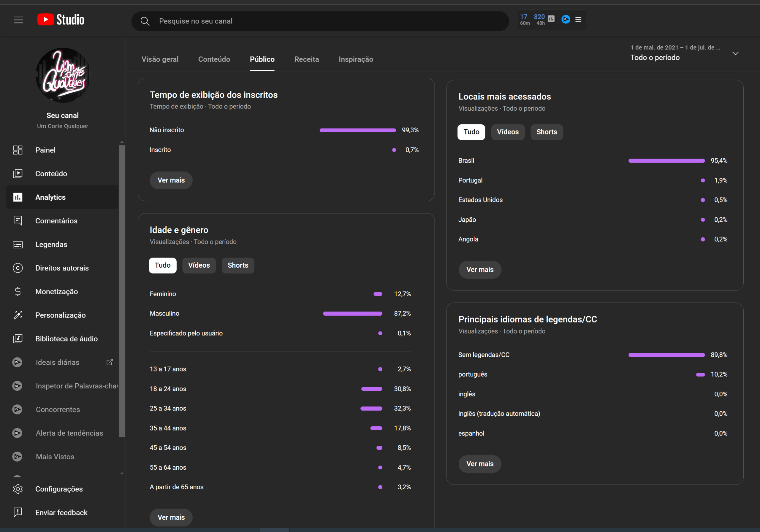The width and height of the screenshot is (760, 532).
Task: Open Personalização magic wand icon
Action: click(18, 315)
